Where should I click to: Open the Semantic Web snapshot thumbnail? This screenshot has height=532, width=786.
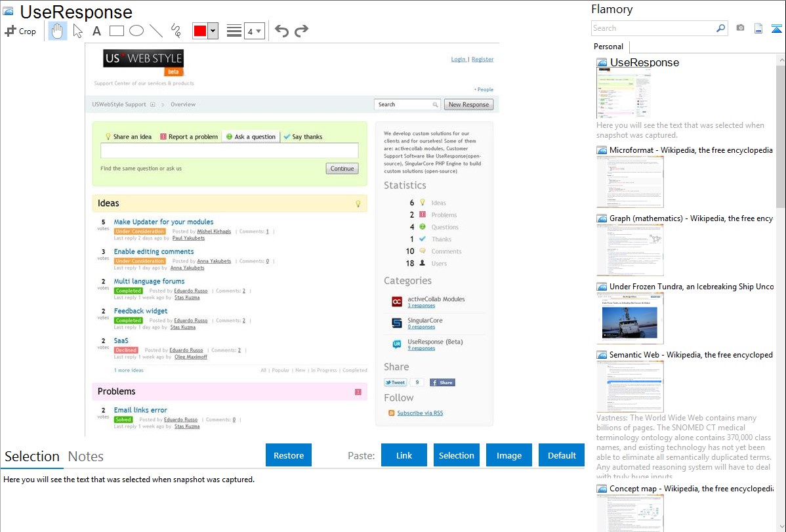[630, 386]
